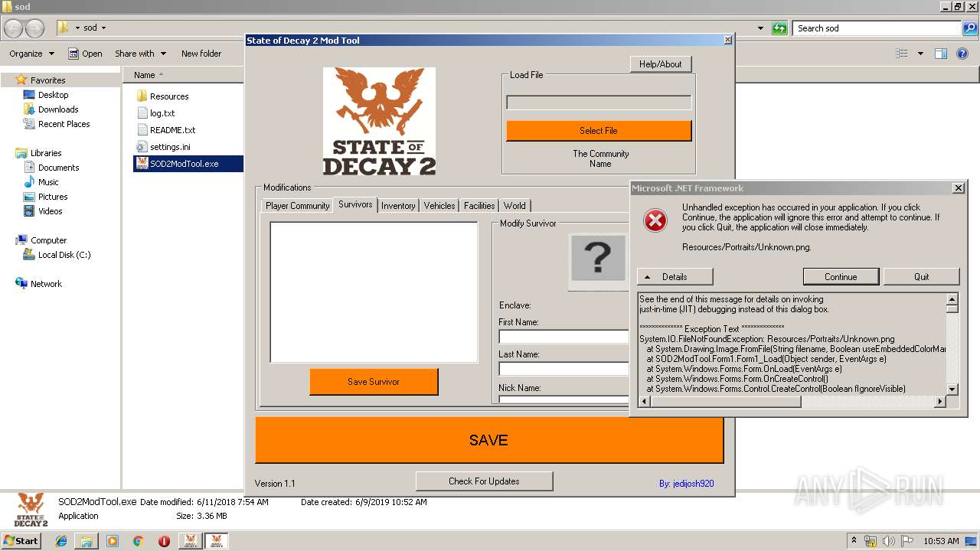Image resolution: width=980 pixels, height=551 pixels.
Task: Switch to the active State of Decay 2 taskbar window
Action: [x=216, y=541]
